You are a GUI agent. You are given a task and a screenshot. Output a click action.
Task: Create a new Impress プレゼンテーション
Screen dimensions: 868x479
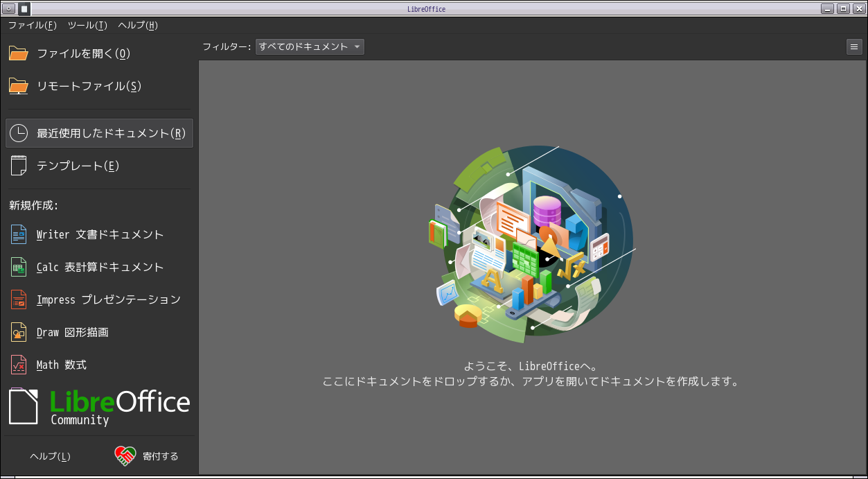(99, 299)
